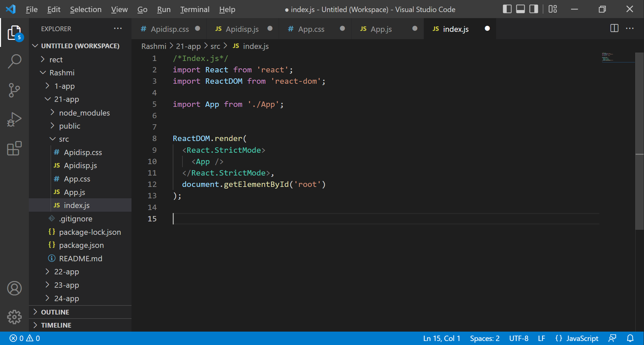Open .gitignore in the file tree
Viewport: 644px width, 345px height.
(x=80, y=219)
